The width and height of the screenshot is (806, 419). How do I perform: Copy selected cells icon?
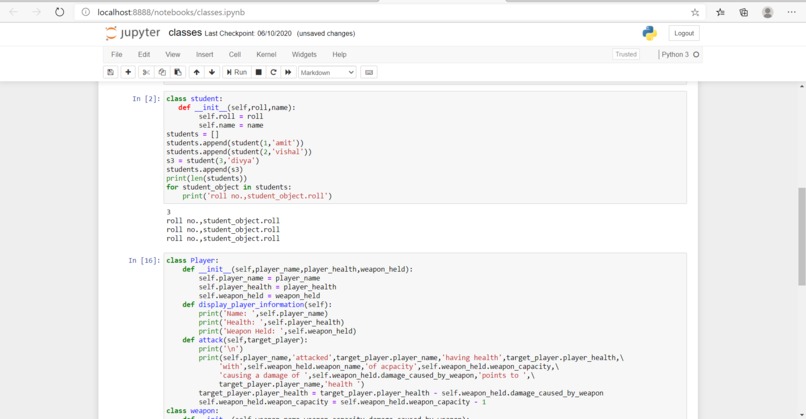click(162, 72)
